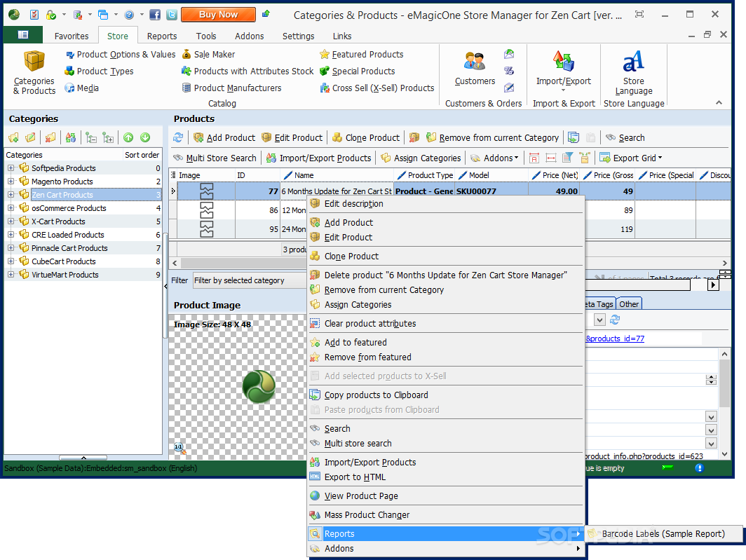Open the Other tab
The width and height of the screenshot is (746, 560).
629,304
